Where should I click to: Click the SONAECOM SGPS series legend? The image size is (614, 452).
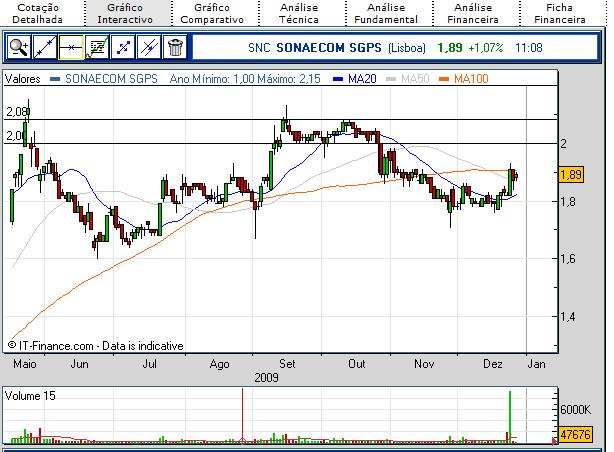tap(104, 79)
